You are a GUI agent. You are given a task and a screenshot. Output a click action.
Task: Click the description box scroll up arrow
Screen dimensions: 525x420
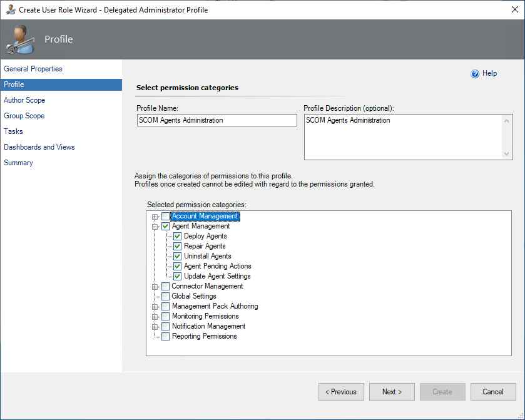507,121
